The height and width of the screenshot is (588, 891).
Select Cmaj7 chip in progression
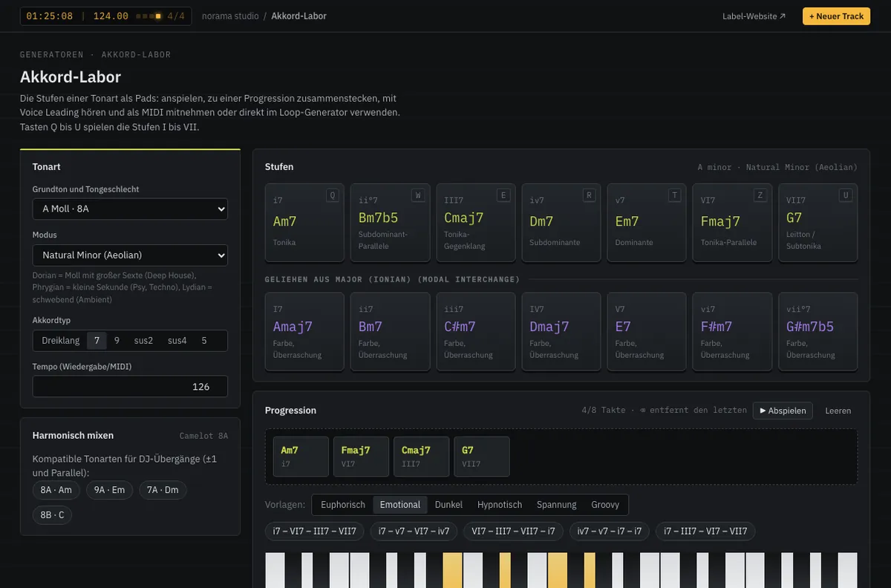click(x=421, y=457)
